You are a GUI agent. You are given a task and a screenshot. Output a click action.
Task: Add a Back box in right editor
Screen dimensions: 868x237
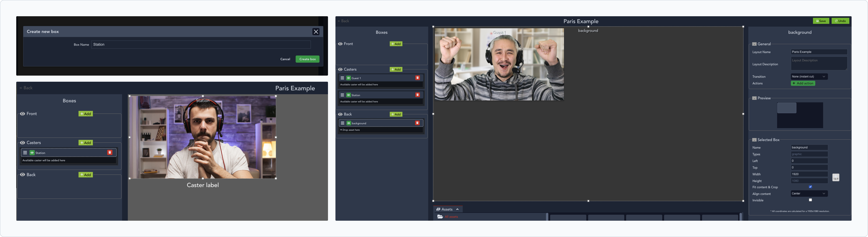click(396, 114)
